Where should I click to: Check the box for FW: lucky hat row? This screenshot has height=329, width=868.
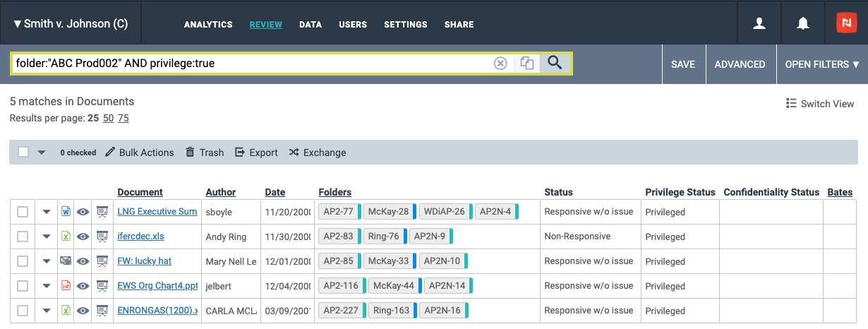point(23,261)
